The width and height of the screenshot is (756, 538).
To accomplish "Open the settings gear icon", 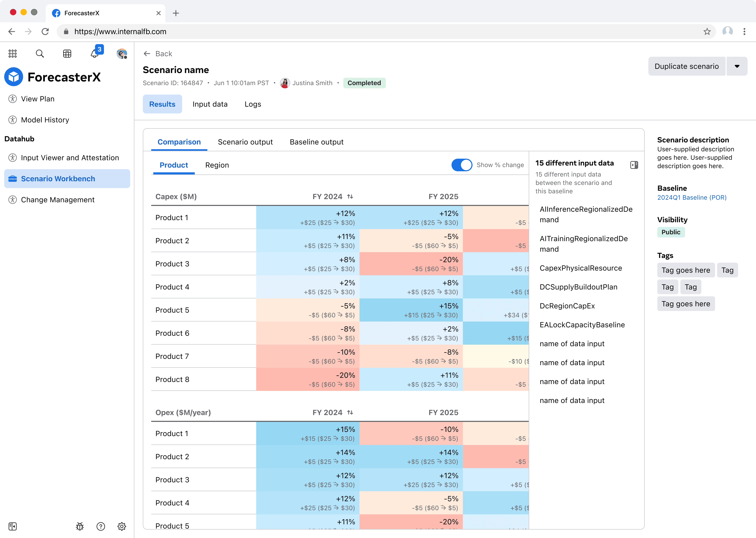I will pyautogui.click(x=122, y=526).
